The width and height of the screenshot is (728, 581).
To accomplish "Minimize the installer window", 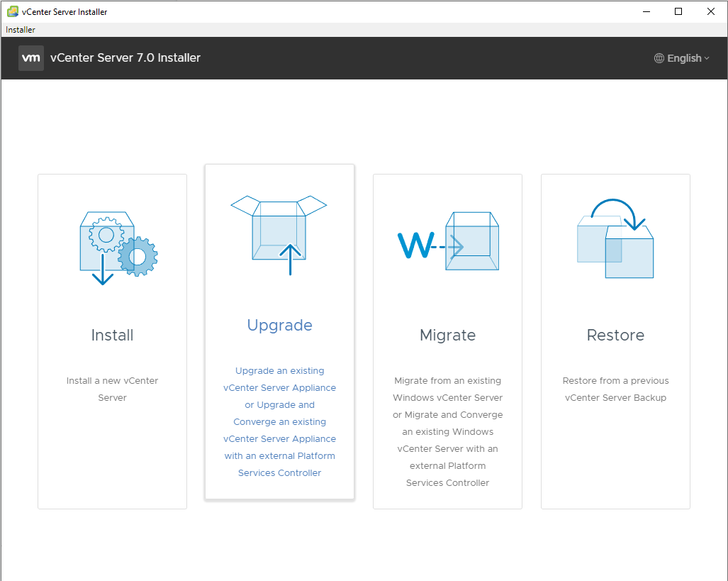I will click(x=646, y=11).
